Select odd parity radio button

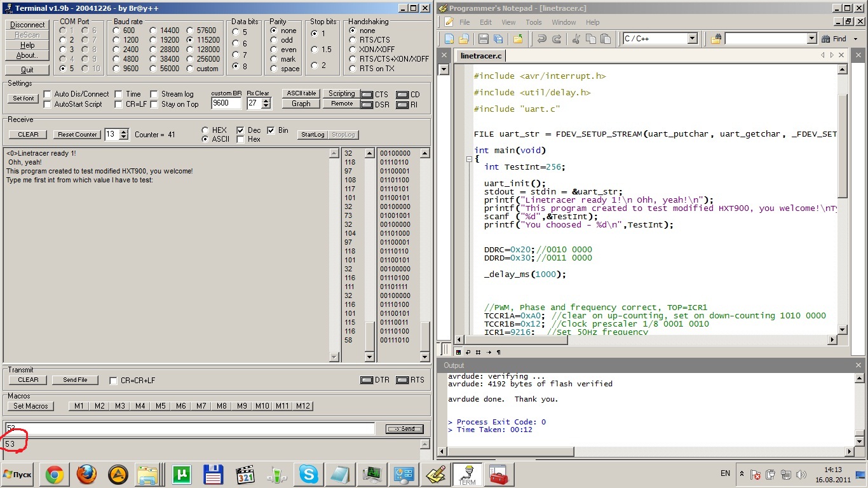click(x=274, y=40)
